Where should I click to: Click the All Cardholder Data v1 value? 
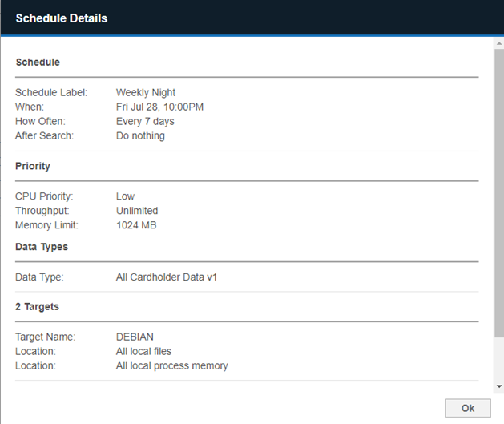(167, 277)
